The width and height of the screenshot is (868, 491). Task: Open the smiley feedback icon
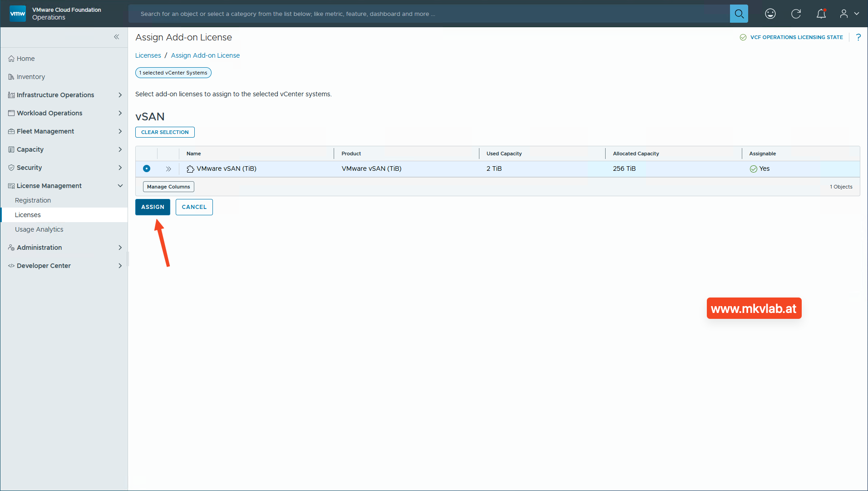click(x=770, y=14)
